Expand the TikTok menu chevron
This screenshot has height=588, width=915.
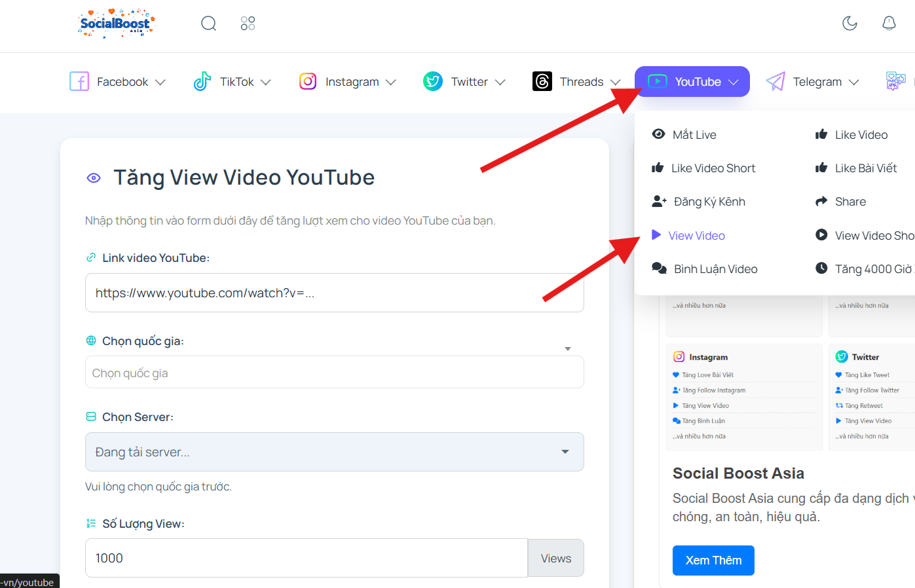[x=266, y=83]
